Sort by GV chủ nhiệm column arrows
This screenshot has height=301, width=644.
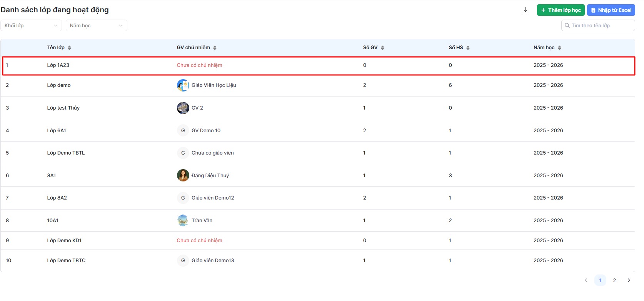215,48
